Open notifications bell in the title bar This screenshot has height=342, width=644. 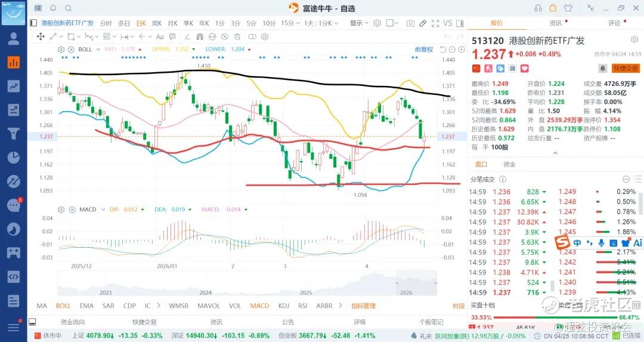tap(53, 8)
